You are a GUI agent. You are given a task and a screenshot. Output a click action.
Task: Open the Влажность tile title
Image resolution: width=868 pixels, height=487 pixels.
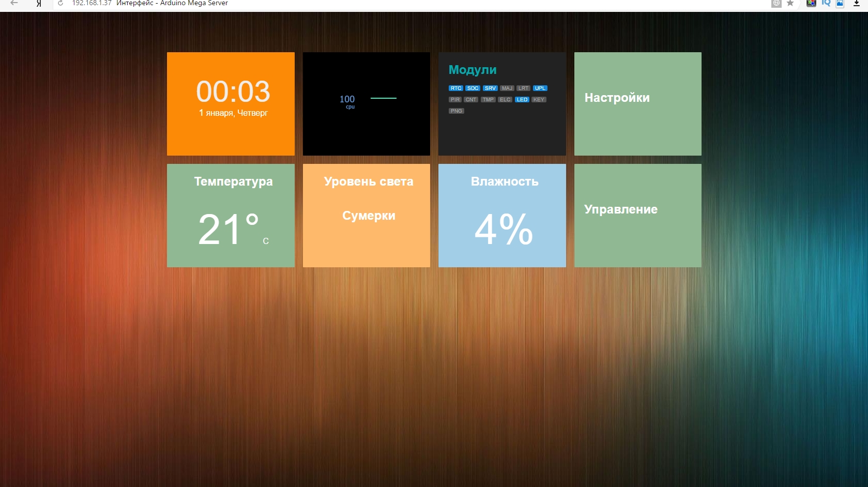505,181
